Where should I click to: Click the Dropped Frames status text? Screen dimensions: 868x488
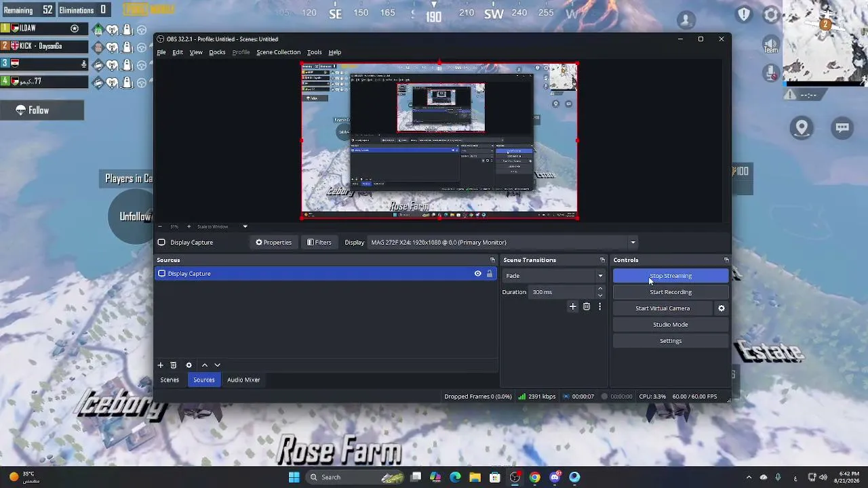click(x=478, y=396)
